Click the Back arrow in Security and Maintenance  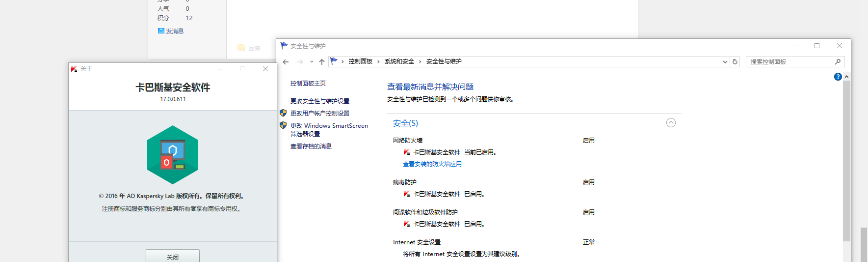click(286, 62)
